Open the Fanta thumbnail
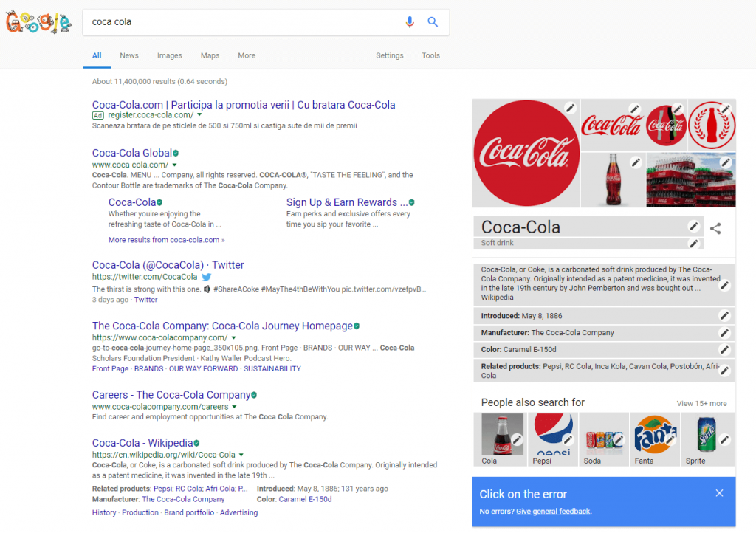This screenshot has height=533, width=756. [x=654, y=439]
